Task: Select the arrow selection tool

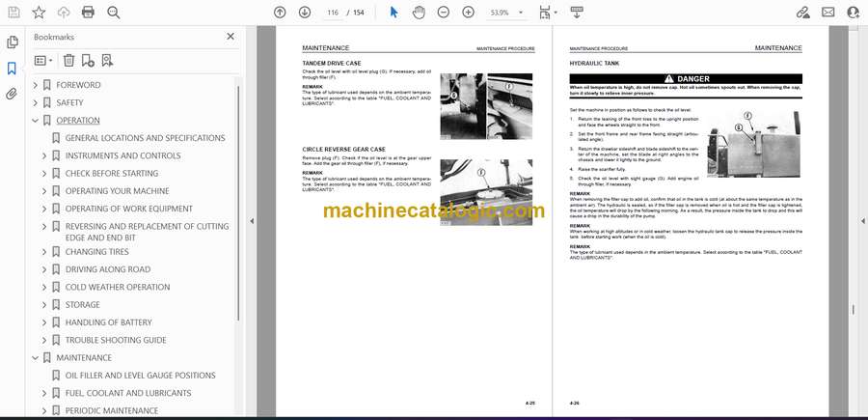Action: coord(393,13)
